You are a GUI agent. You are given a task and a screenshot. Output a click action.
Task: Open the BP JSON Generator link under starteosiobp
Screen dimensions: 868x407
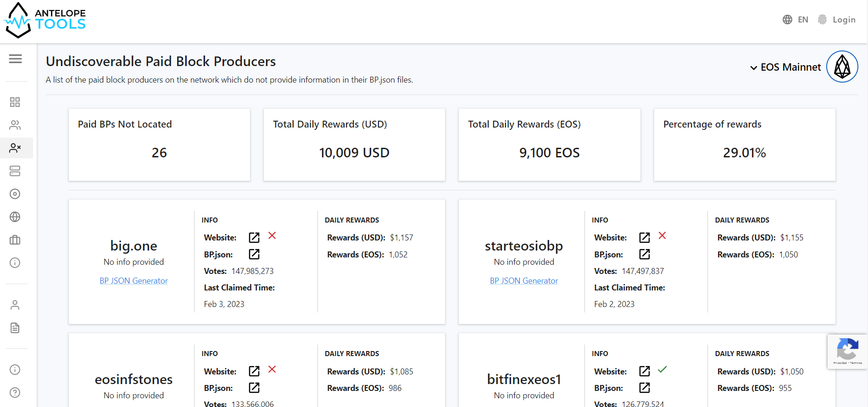(524, 280)
